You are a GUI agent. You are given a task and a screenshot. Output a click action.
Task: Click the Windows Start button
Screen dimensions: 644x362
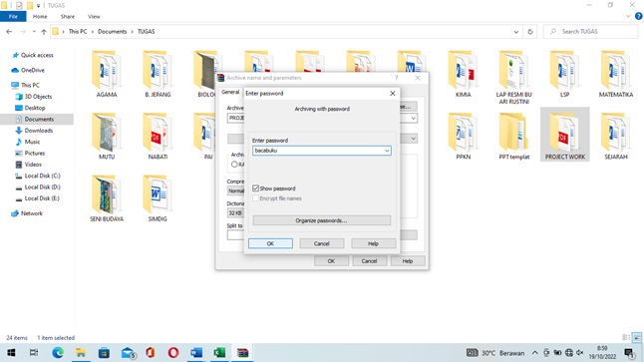click(x=11, y=353)
